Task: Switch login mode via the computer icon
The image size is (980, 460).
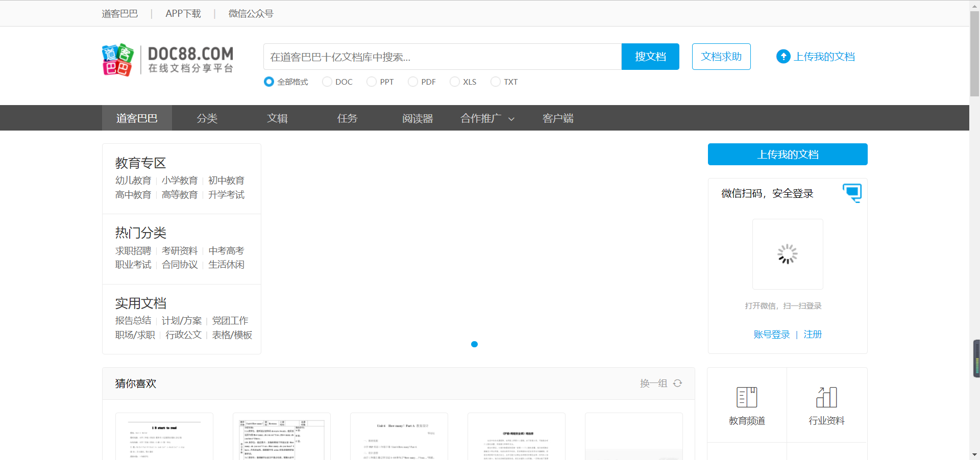Action: [x=852, y=193]
